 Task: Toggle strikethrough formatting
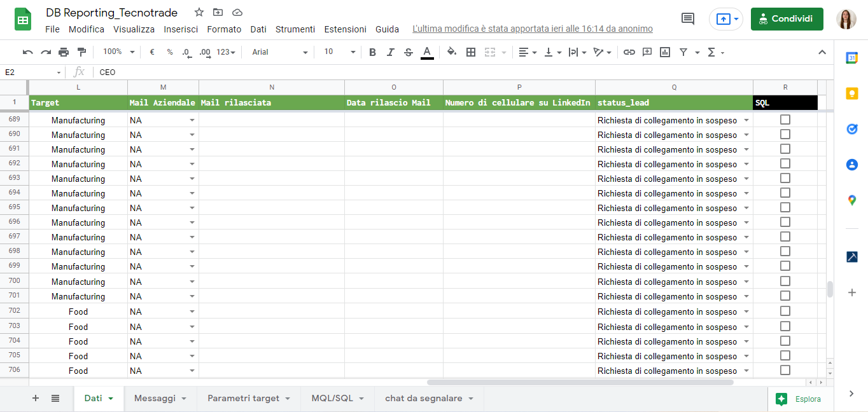[x=409, y=52]
